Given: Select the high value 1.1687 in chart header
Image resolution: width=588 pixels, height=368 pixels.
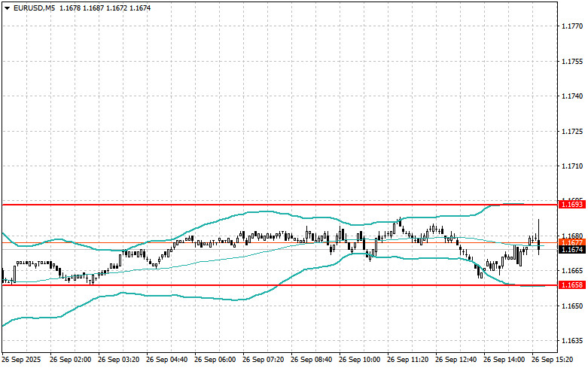Looking at the screenshot, I should [93, 8].
